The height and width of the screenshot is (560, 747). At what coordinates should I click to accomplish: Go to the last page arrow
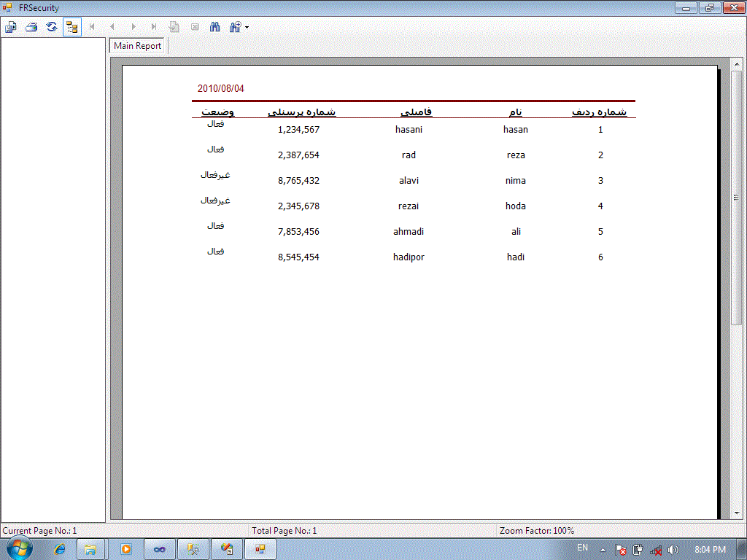click(x=153, y=27)
